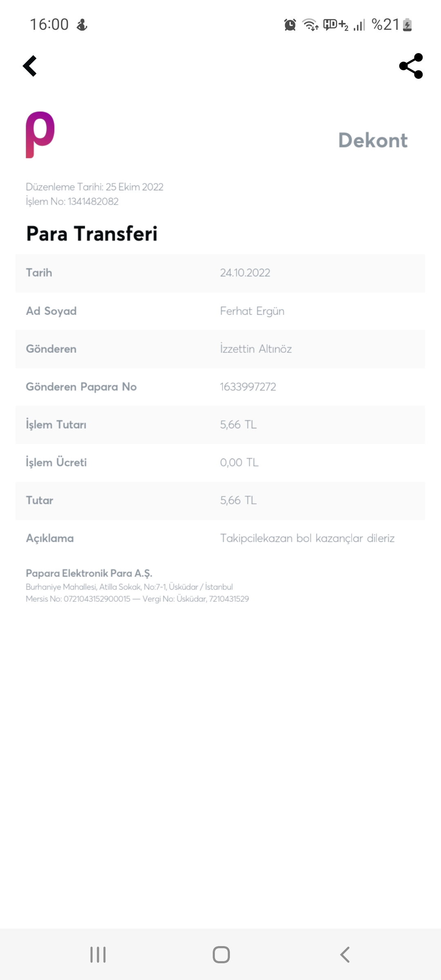Tap the Tarih value 24.10.2022

pos(245,273)
